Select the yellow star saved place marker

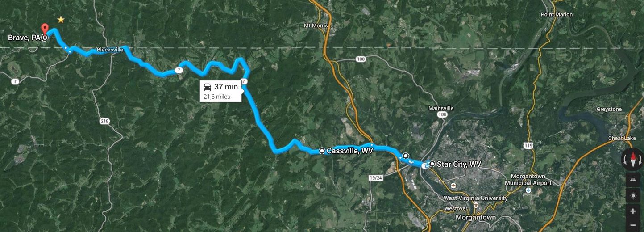click(x=61, y=19)
